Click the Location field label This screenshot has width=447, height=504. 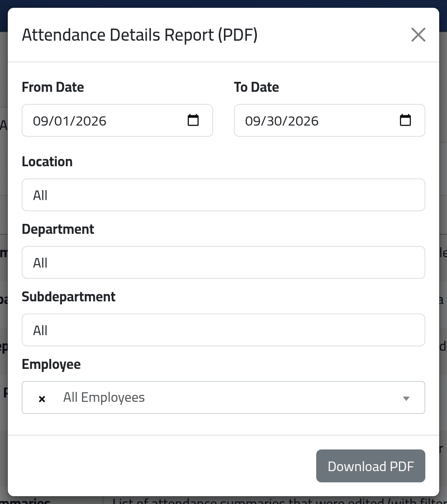tap(47, 162)
